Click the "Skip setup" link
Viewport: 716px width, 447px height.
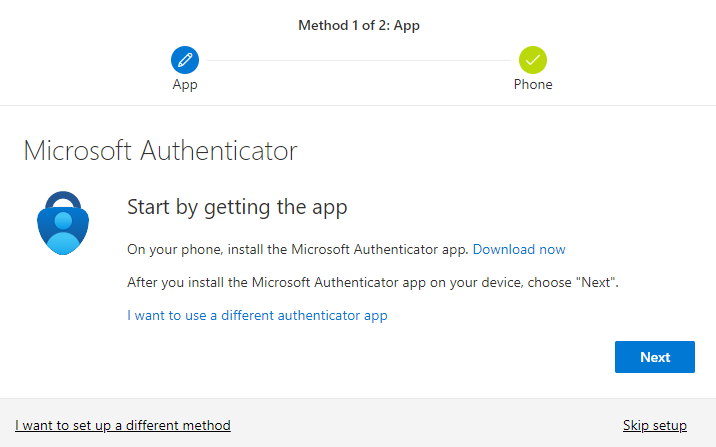click(x=654, y=425)
